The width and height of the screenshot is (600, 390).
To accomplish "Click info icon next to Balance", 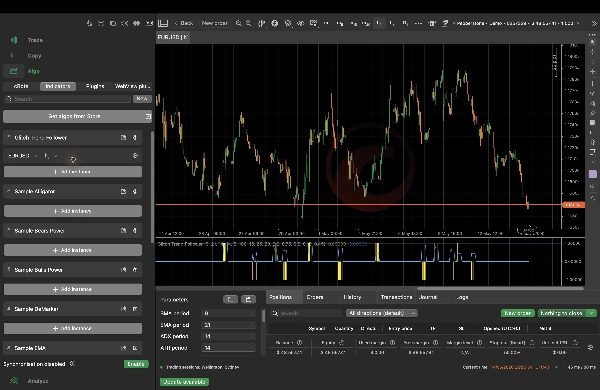I will pyautogui.click(x=300, y=343).
